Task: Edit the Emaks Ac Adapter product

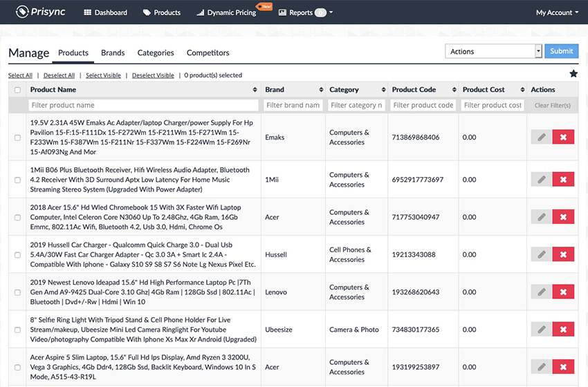Action: tap(542, 137)
